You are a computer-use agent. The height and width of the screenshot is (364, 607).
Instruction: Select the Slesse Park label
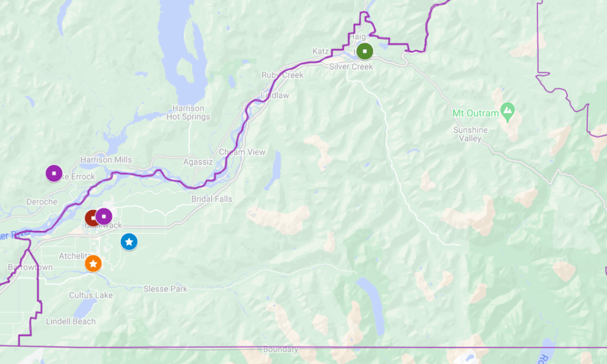165,289
